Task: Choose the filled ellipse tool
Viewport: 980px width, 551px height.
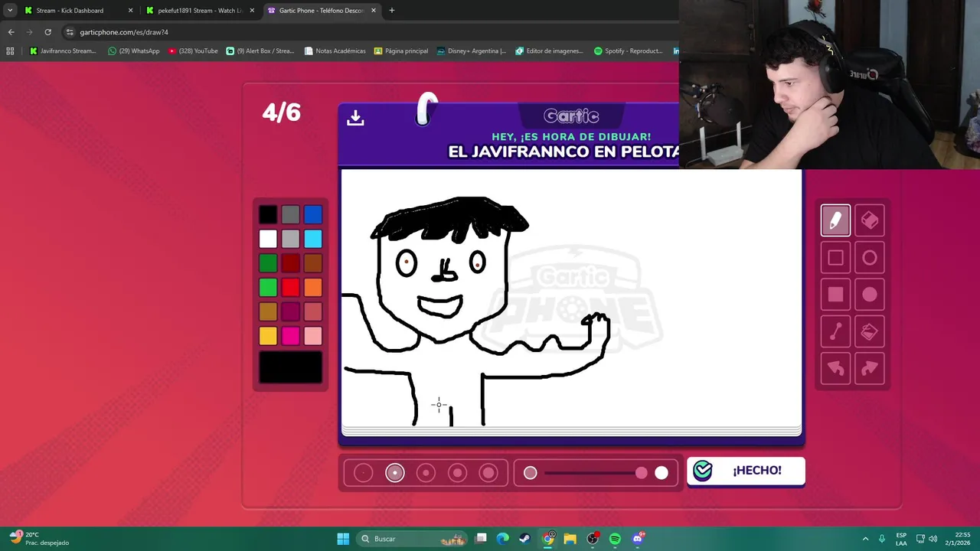Action: [x=869, y=295]
